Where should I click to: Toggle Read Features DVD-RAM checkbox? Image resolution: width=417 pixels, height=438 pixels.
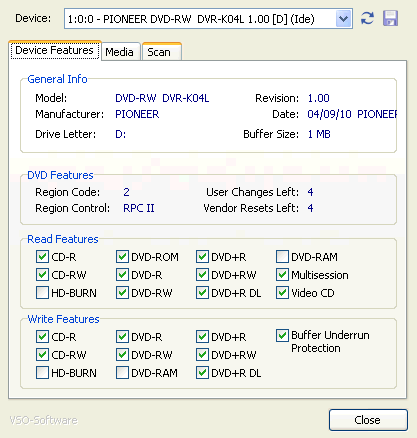pyautogui.click(x=282, y=257)
